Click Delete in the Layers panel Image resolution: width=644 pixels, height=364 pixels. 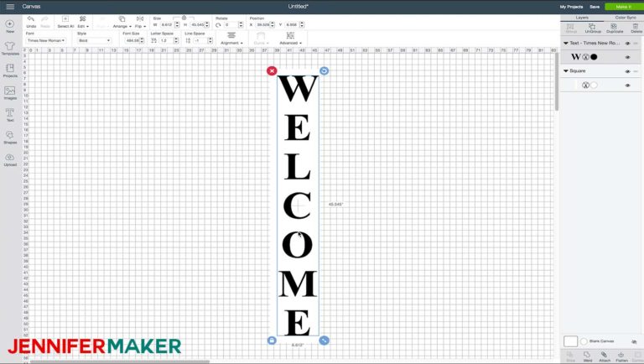(636, 29)
